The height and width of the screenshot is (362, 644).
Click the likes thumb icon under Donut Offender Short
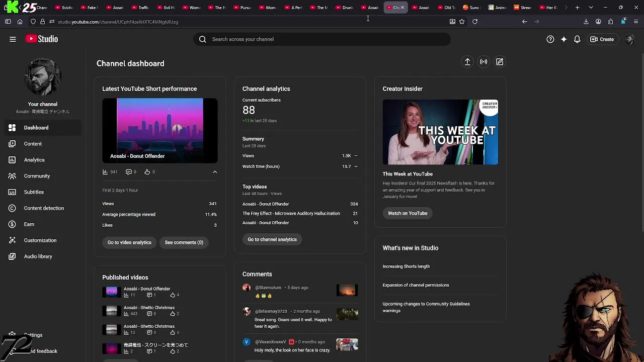(147, 172)
